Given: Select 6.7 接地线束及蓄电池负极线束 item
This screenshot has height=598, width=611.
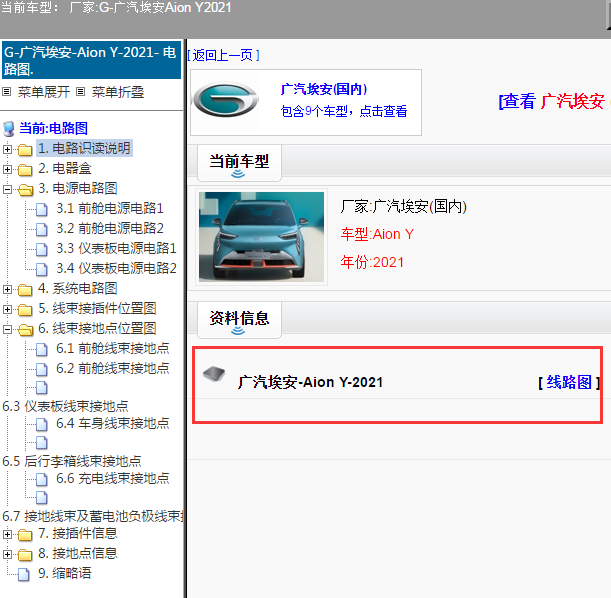Looking at the screenshot, I should (x=92, y=516).
